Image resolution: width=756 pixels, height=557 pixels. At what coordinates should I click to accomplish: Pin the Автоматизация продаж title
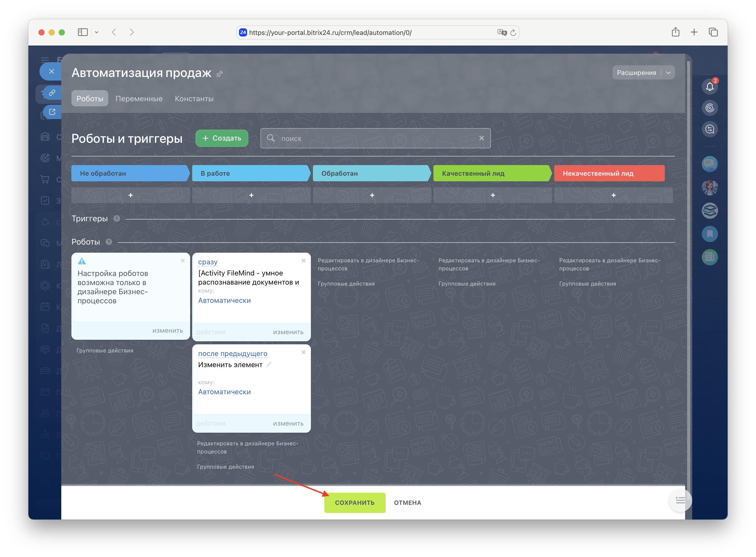(x=220, y=74)
